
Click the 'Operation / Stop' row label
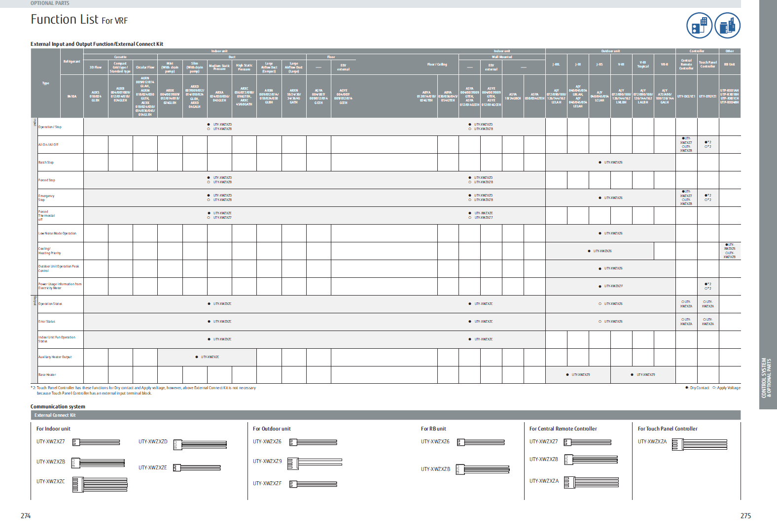click(x=50, y=127)
